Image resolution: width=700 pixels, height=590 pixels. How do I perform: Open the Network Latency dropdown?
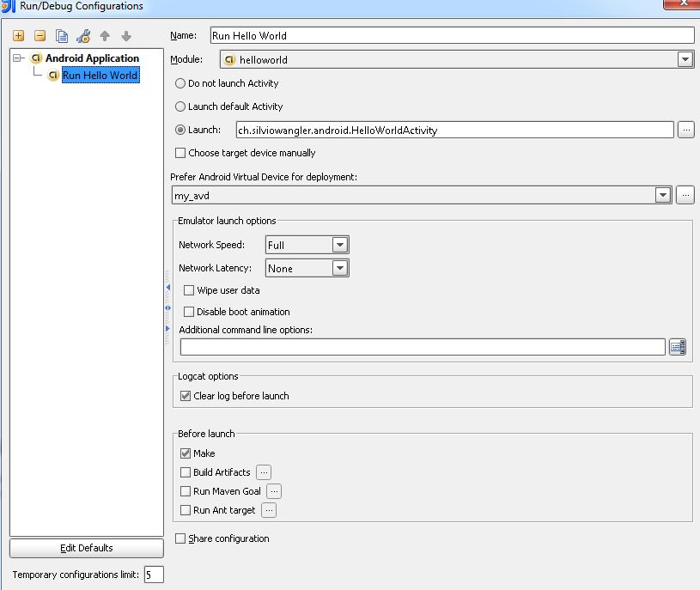[x=340, y=268]
